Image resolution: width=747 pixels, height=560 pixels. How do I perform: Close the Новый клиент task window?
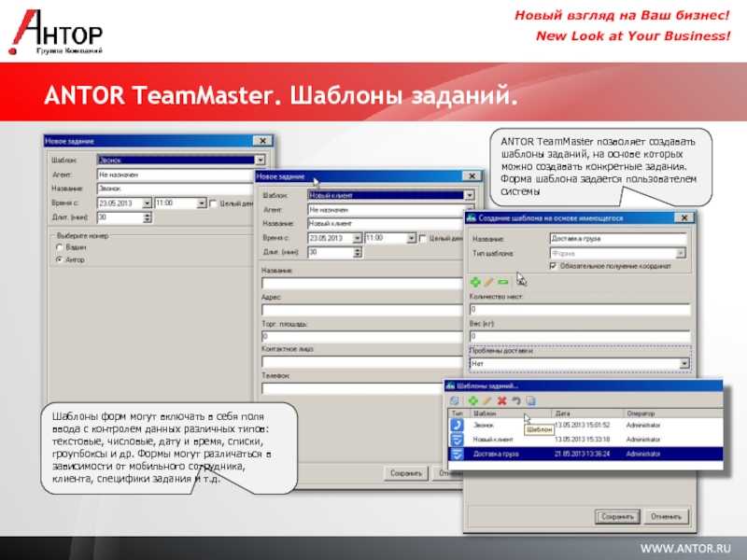pos(472,175)
